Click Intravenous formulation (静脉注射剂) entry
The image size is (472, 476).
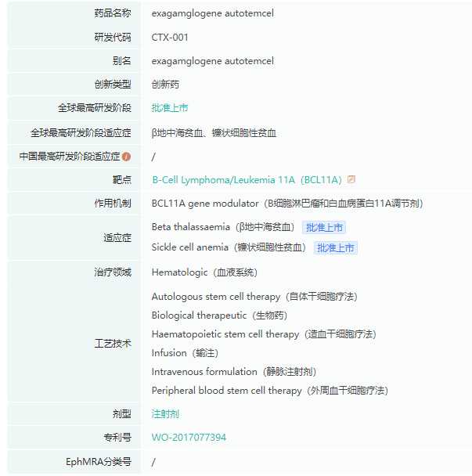[x=234, y=372]
